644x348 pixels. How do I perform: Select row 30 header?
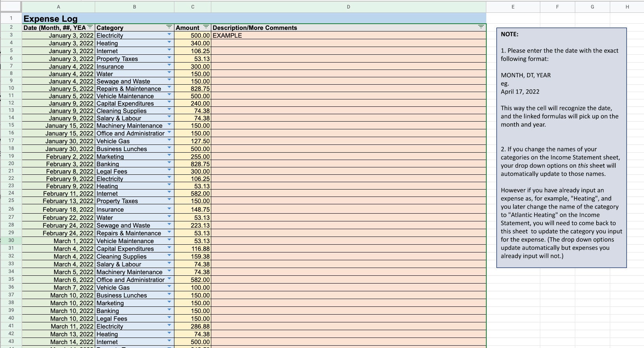click(11, 240)
